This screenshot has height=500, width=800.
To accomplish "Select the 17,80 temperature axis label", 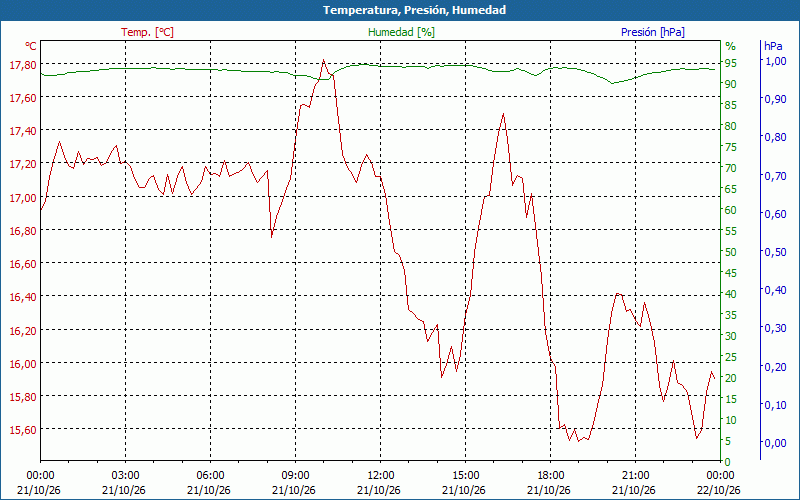I will click(23, 65).
